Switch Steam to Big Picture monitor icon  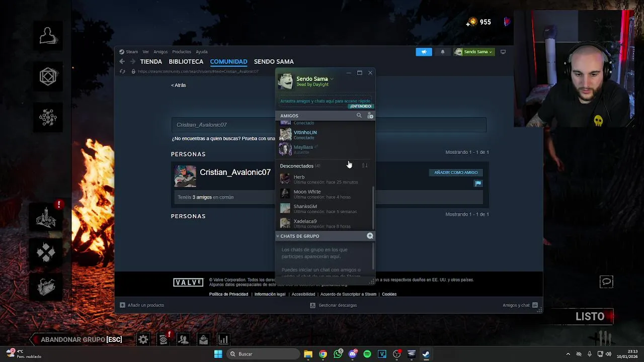click(503, 52)
